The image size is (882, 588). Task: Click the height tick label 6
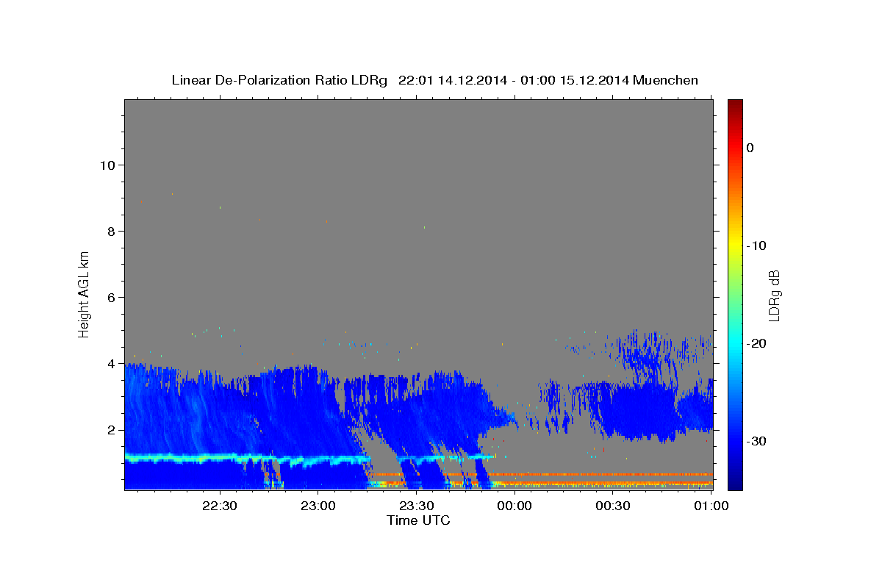click(110, 297)
